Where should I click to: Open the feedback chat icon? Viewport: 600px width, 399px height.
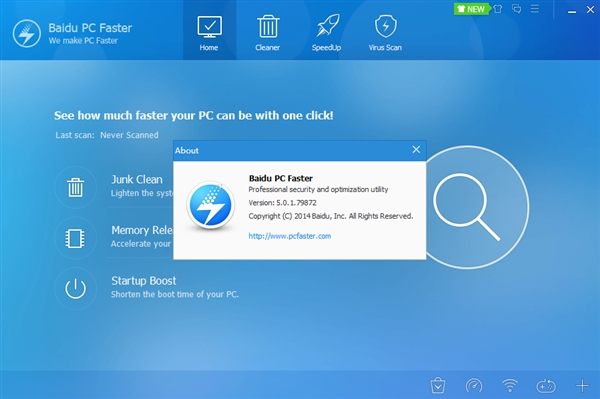(517, 9)
